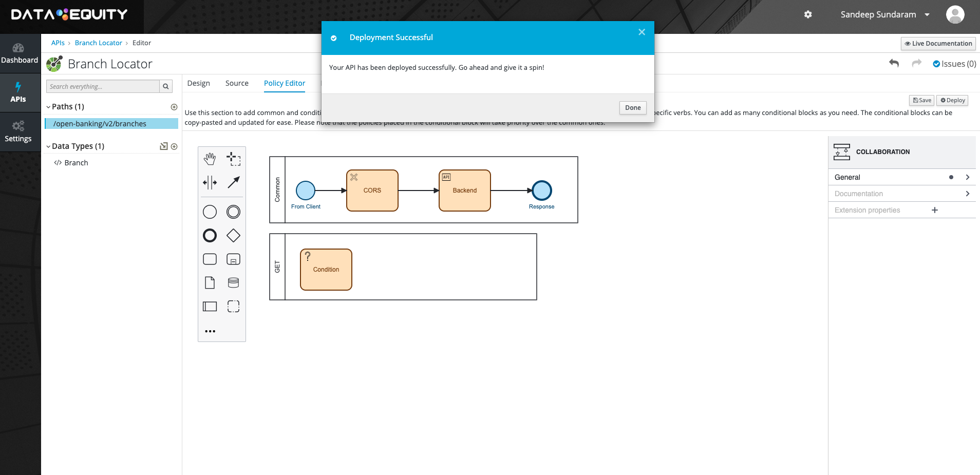Image resolution: width=980 pixels, height=475 pixels.
Task: Create a pool/participant from palette
Action: 210,307
